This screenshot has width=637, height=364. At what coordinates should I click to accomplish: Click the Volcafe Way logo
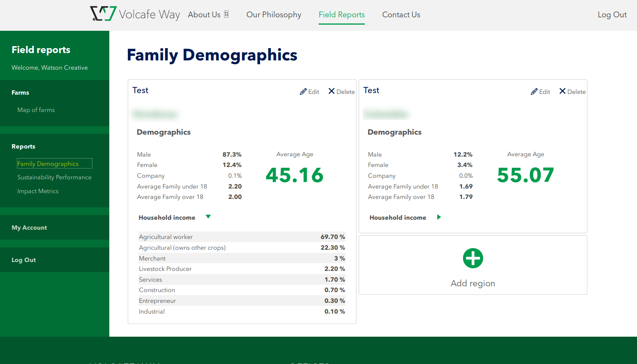coord(135,14)
